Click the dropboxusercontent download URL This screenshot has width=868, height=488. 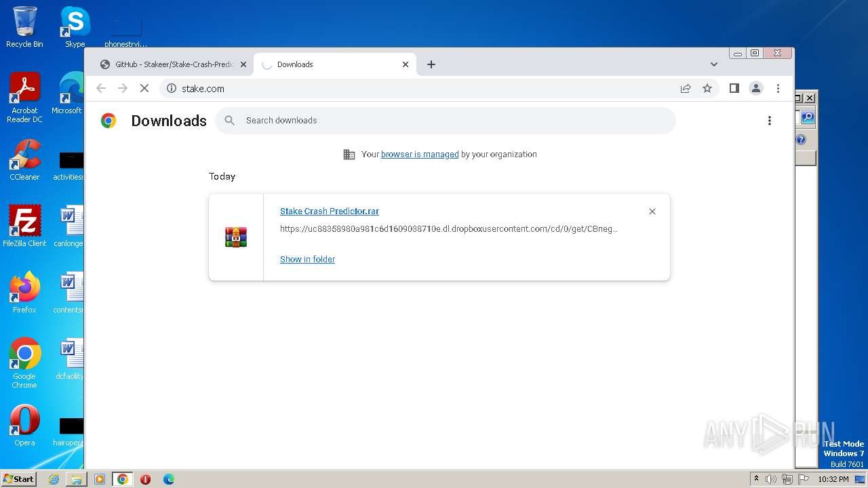click(x=449, y=229)
